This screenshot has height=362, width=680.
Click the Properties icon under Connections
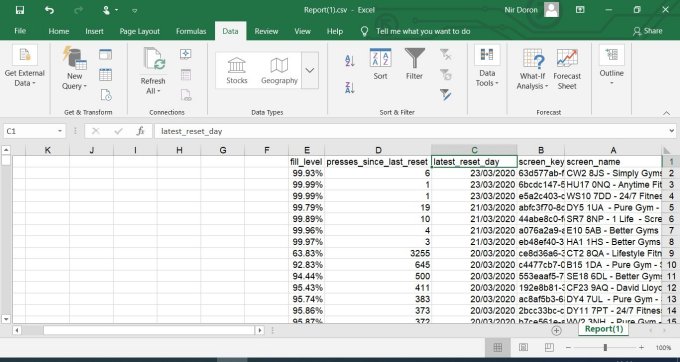pyautogui.click(x=186, y=75)
